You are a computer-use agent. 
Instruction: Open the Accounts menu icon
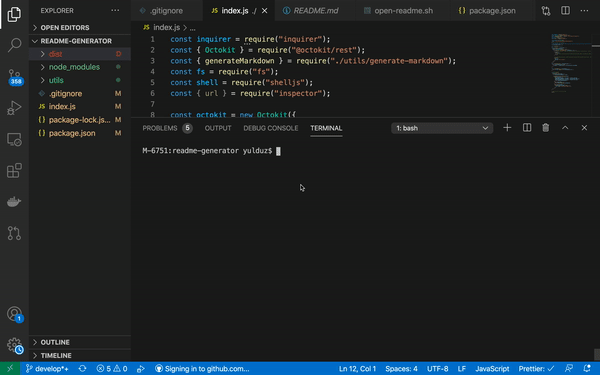[x=15, y=314]
